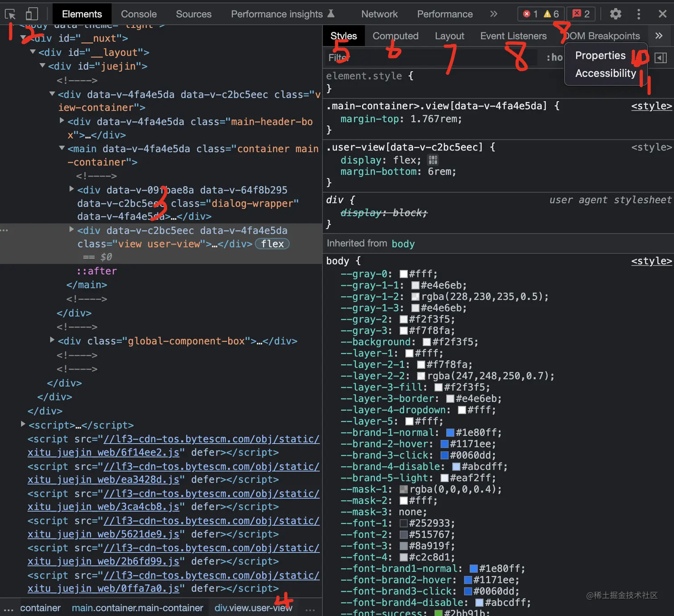
Task: Open the three-dot customize DevTools menu
Action: tap(639, 14)
